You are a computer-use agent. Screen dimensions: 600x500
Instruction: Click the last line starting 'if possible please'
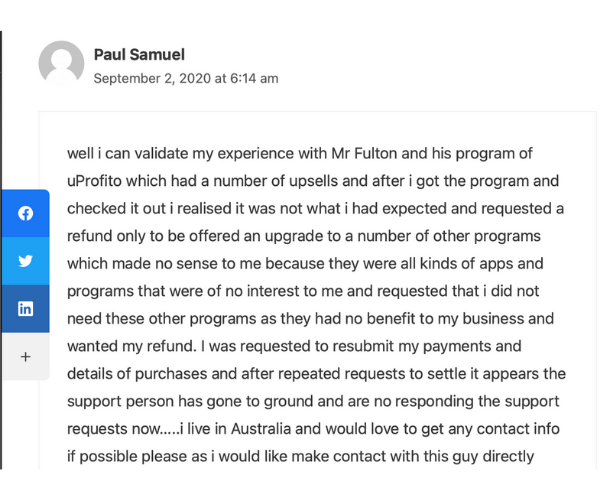(300, 457)
